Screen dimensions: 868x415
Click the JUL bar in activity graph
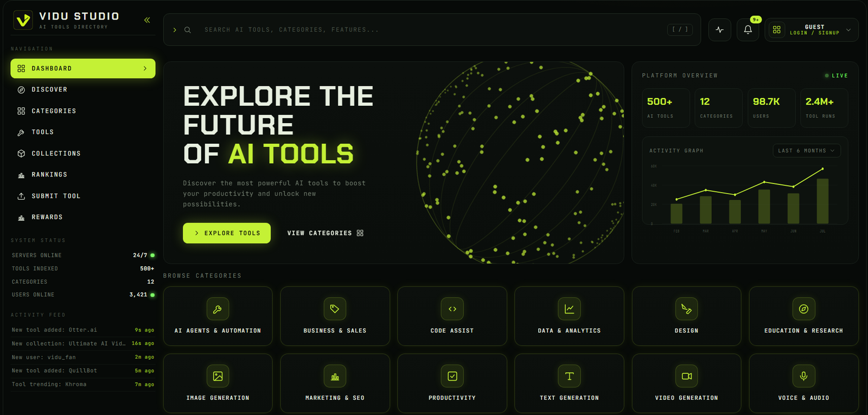(x=822, y=201)
